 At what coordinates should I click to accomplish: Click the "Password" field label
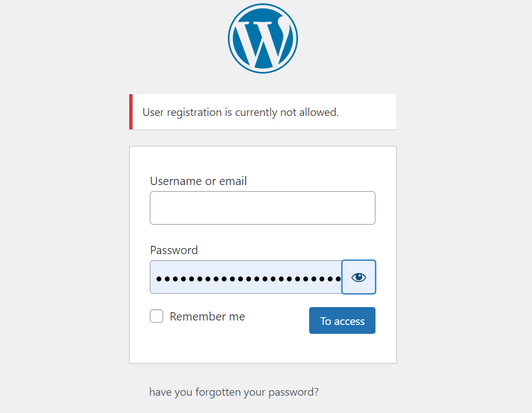click(174, 250)
